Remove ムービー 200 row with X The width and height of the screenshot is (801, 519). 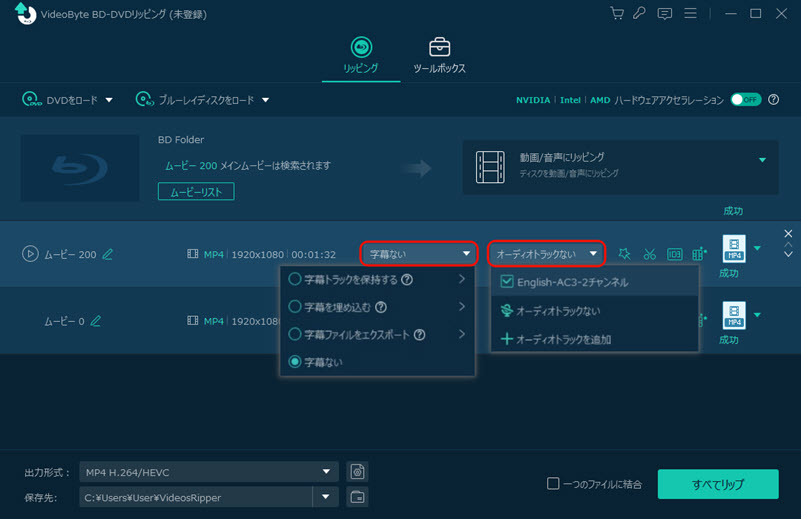tap(788, 233)
